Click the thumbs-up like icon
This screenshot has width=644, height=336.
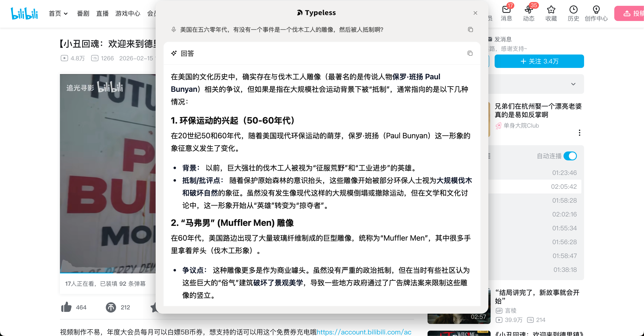66,307
